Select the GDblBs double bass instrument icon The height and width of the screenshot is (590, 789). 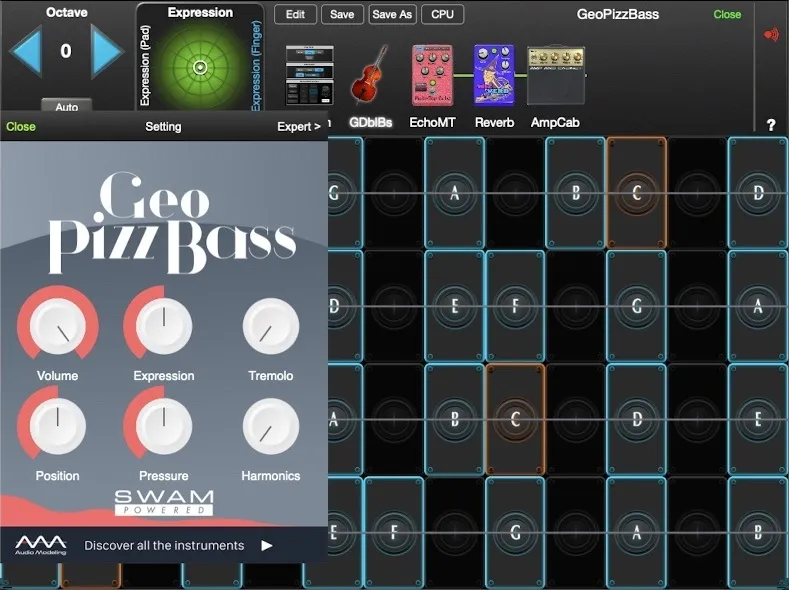[x=370, y=75]
